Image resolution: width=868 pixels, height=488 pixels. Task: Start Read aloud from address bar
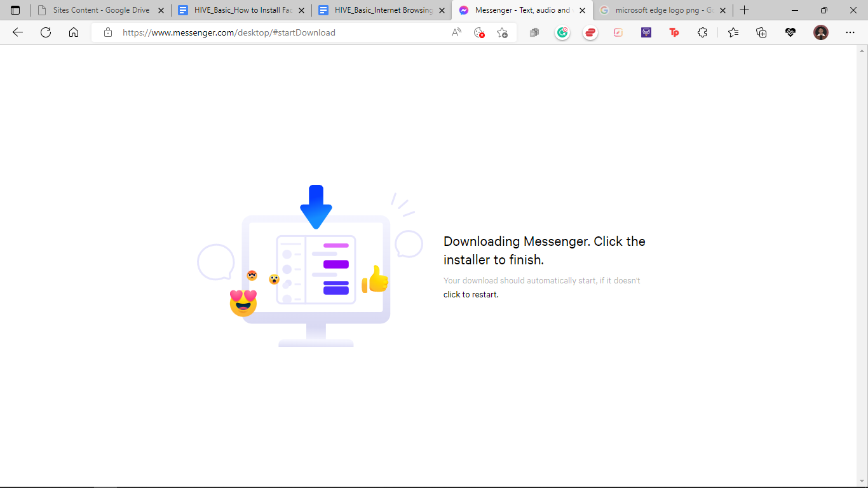(x=456, y=32)
